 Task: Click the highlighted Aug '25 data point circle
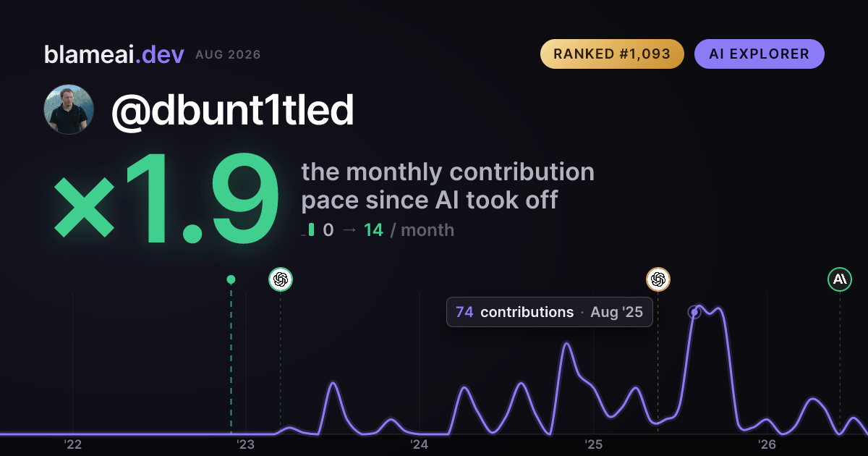[x=694, y=313]
